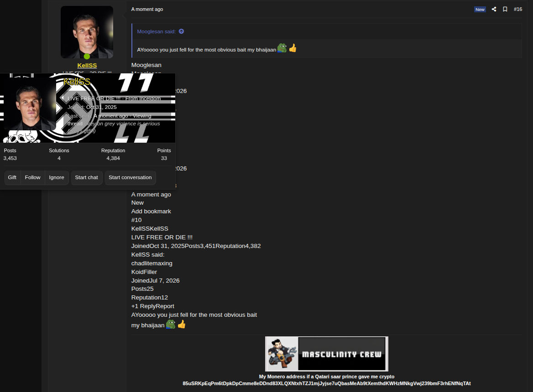Start chat with KellSS
Viewport: 533px width, 392px height.
86,177
